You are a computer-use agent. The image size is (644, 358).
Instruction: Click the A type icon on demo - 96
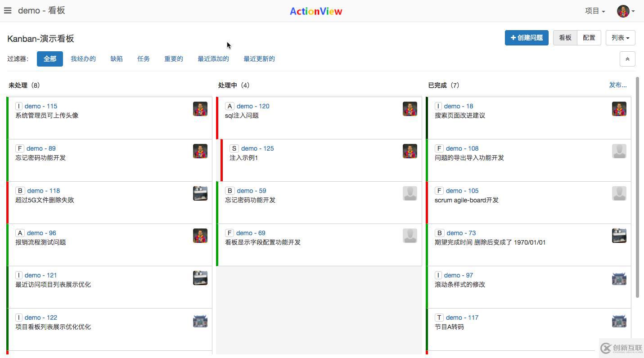pos(20,233)
